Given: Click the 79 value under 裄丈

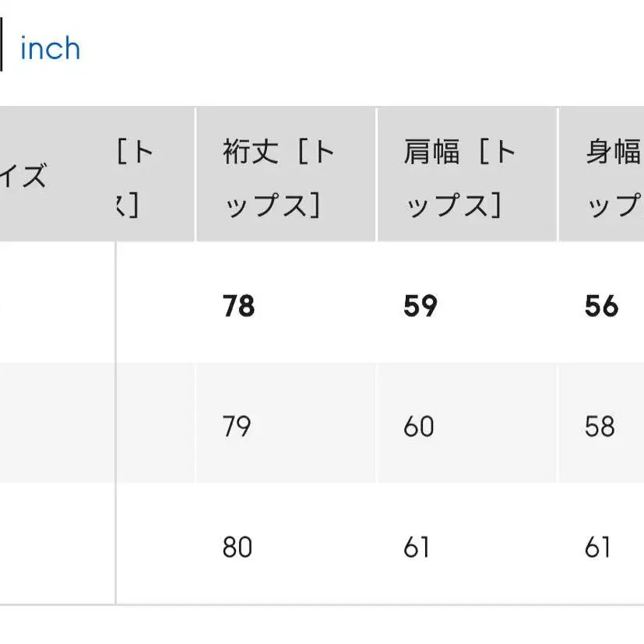Looking at the screenshot, I should point(237,427).
